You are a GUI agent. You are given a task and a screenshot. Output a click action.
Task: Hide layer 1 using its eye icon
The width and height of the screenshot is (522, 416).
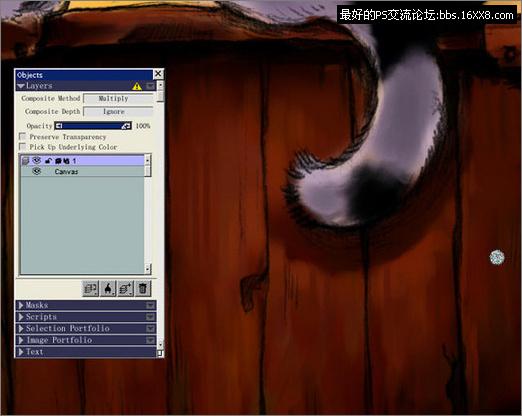pyautogui.click(x=37, y=161)
